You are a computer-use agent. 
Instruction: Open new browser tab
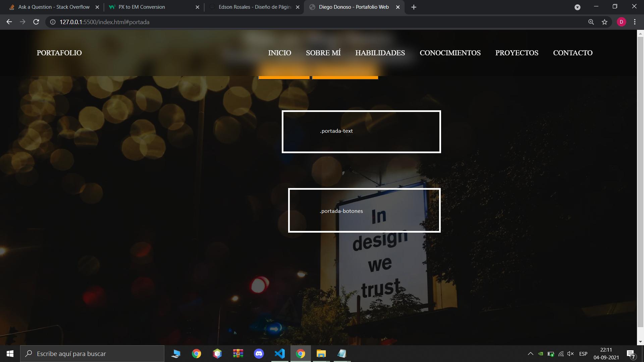point(414,7)
